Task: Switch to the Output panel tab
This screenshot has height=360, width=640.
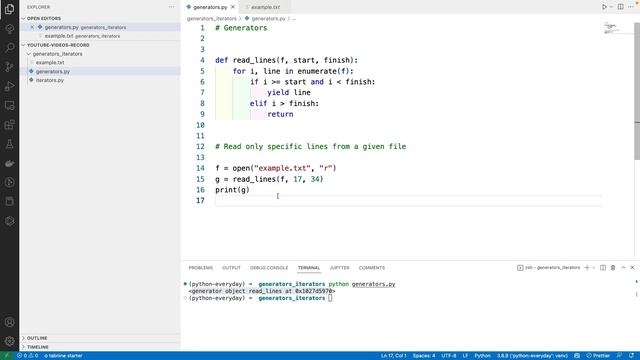Action: point(231,268)
